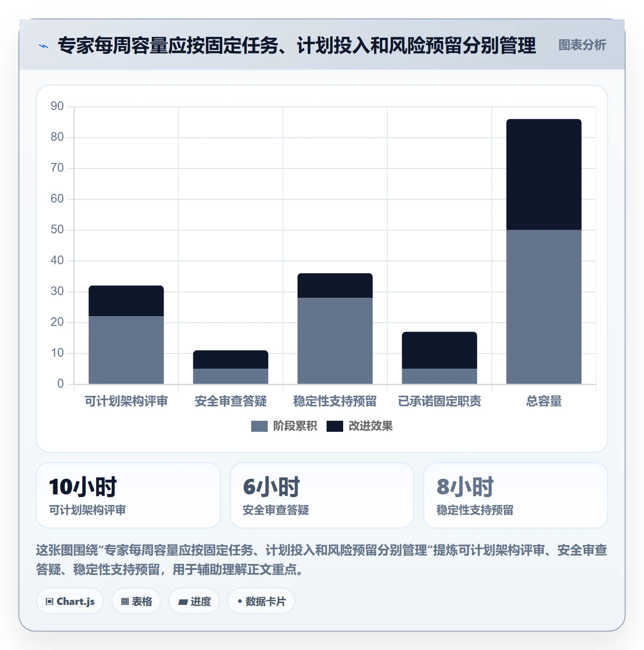644x650 pixels.
Task: Click the gray lower segment of the 总容量 bar
Action: [x=544, y=307]
